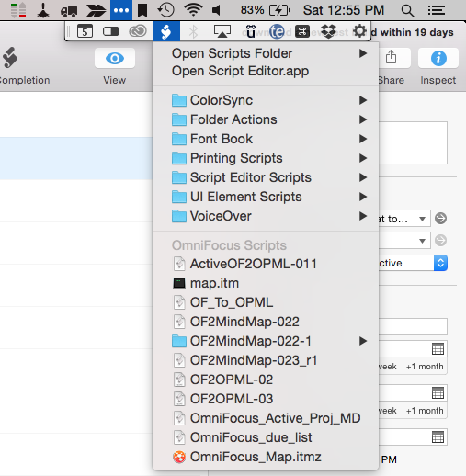Run the OF2MindMap-022 script
466x476 pixels.
(266, 322)
